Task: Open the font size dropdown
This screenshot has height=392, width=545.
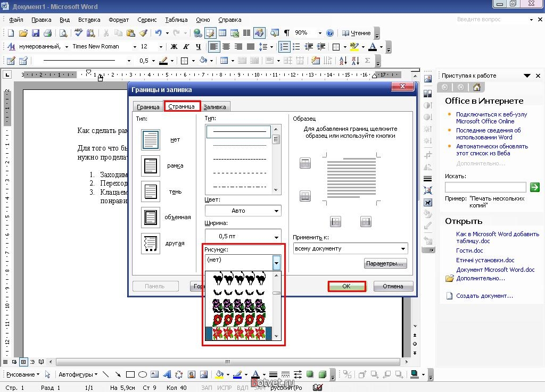Action: (161, 46)
